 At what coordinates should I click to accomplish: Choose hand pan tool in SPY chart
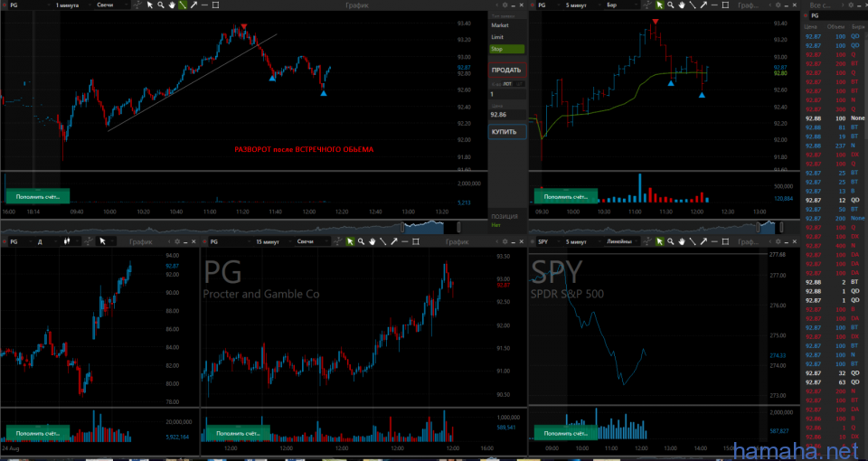tap(682, 241)
